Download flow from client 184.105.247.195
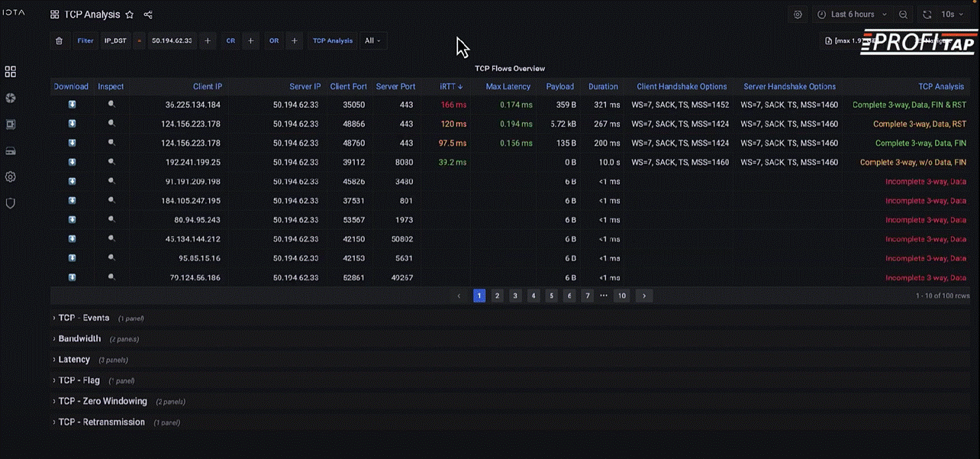 coord(72,201)
